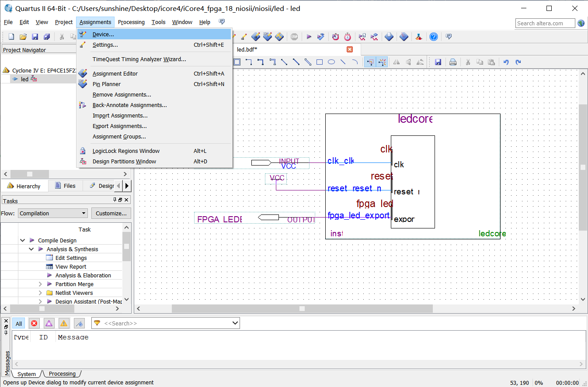Collapse the Compile Design task tree

(23, 240)
